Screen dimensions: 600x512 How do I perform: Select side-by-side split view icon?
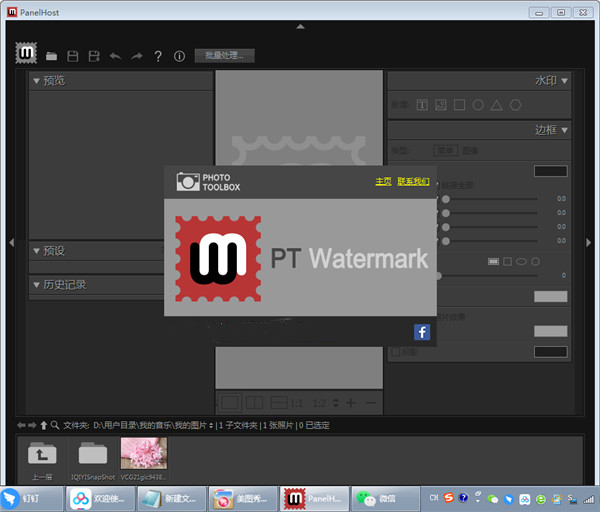click(254, 403)
